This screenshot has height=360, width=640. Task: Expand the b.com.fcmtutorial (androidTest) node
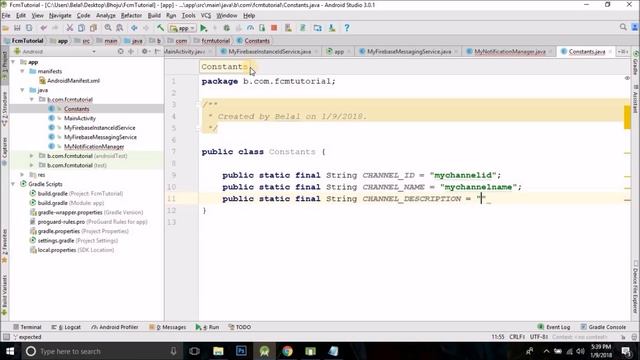32,156
